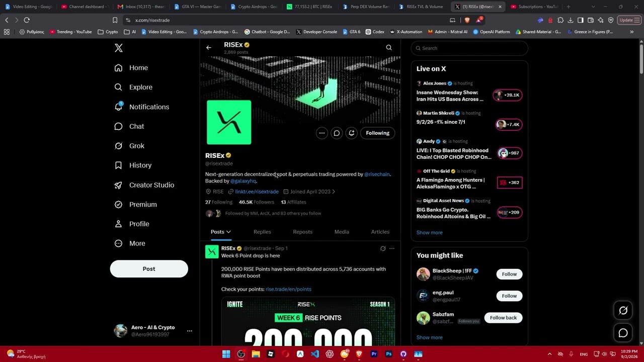View 13 Affiliates
Image resolution: width=644 pixels, height=362 pixels.
tap(293, 202)
